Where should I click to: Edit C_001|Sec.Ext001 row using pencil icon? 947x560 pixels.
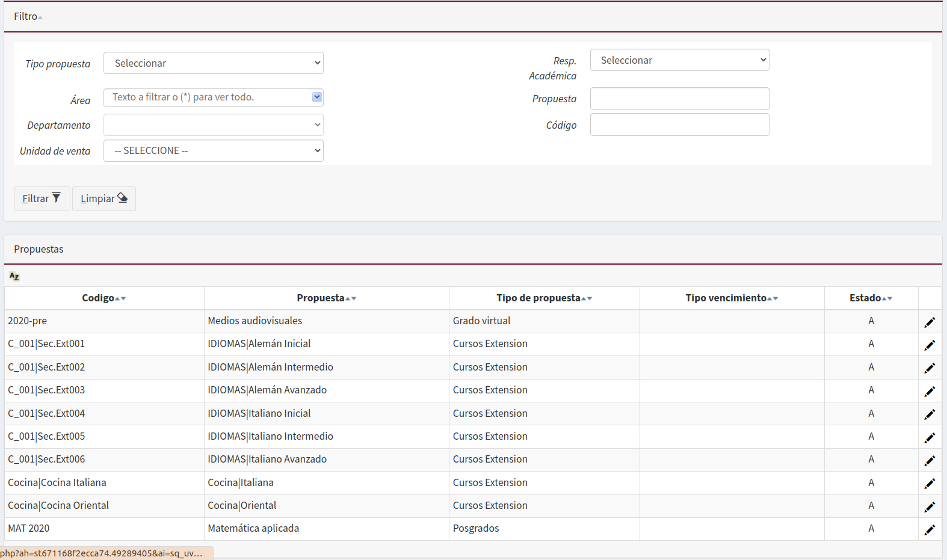[930, 345]
